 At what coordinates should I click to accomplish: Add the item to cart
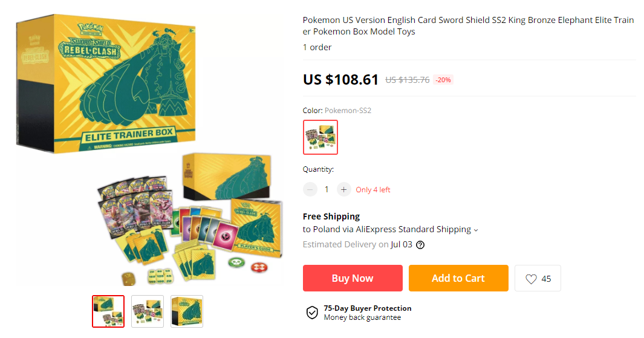point(458,278)
